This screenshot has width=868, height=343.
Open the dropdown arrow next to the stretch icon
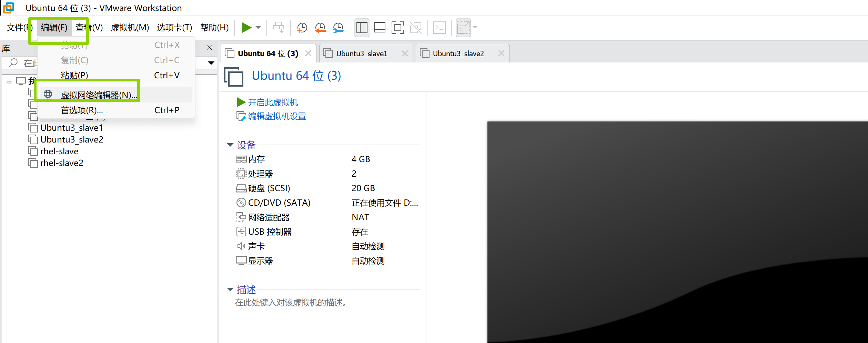pos(475,28)
